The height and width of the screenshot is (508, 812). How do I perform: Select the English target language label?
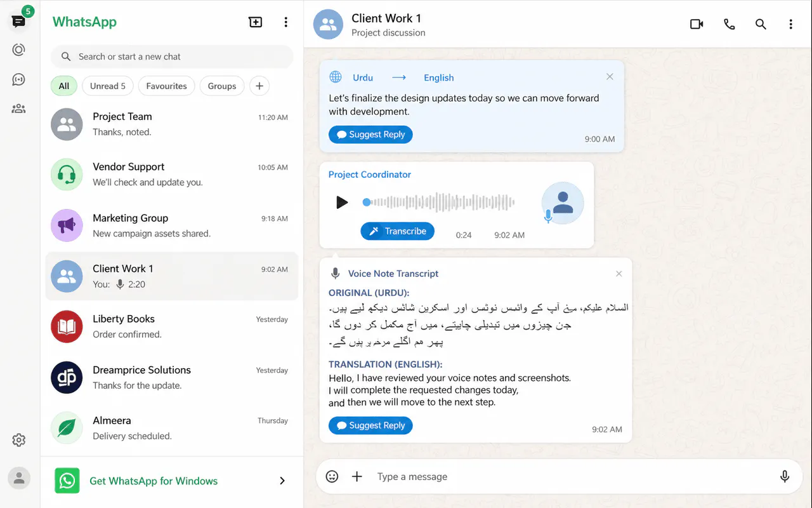[439, 77]
